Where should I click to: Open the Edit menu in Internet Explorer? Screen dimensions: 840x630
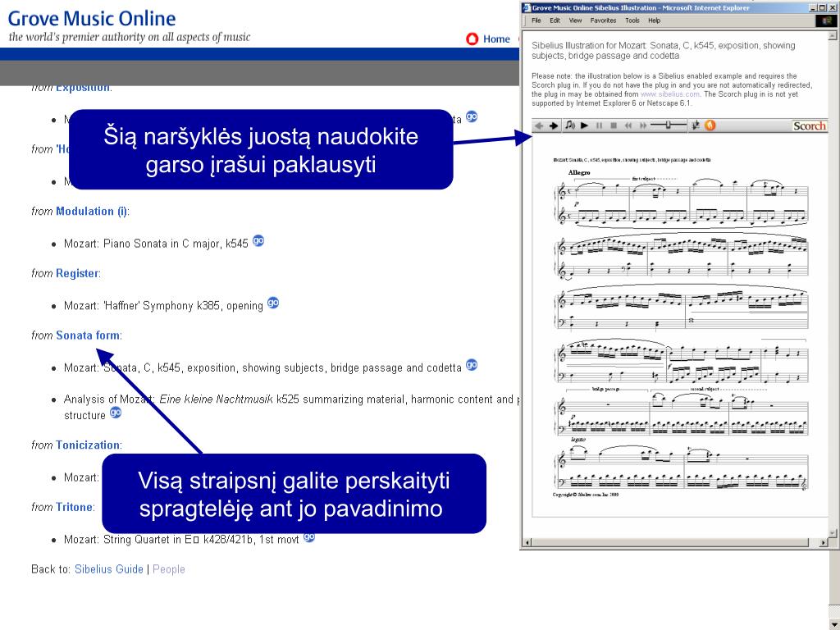(x=555, y=21)
